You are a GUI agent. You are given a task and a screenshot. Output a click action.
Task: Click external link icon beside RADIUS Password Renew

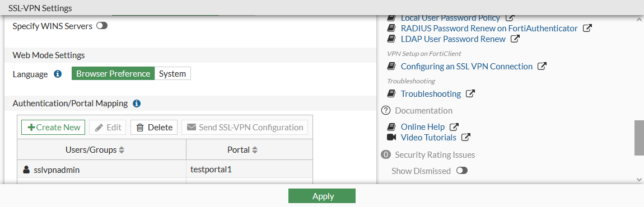point(588,29)
